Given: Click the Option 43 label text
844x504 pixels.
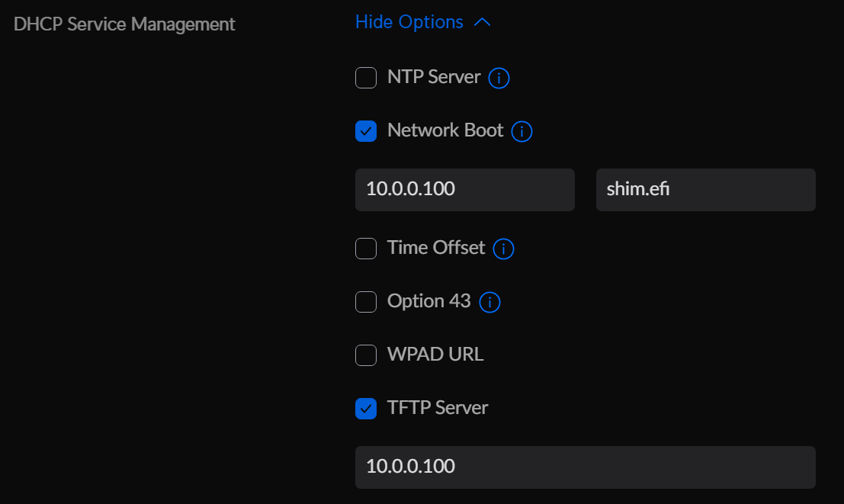Looking at the screenshot, I should tap(428, 301).
